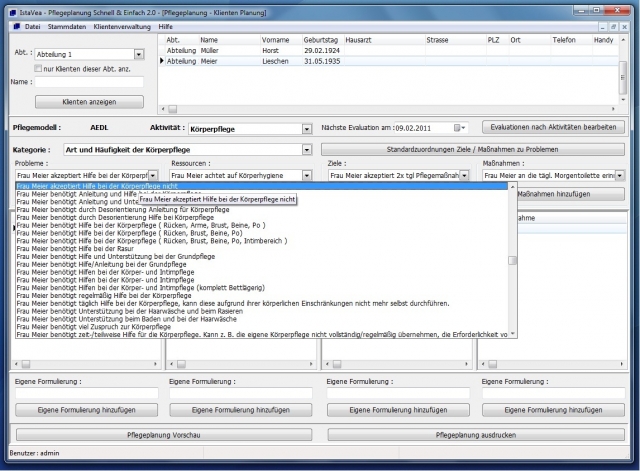This screenshot has height=471, width=640.
Task: Click the Vorname column header
Action: (x=281, y=40)
